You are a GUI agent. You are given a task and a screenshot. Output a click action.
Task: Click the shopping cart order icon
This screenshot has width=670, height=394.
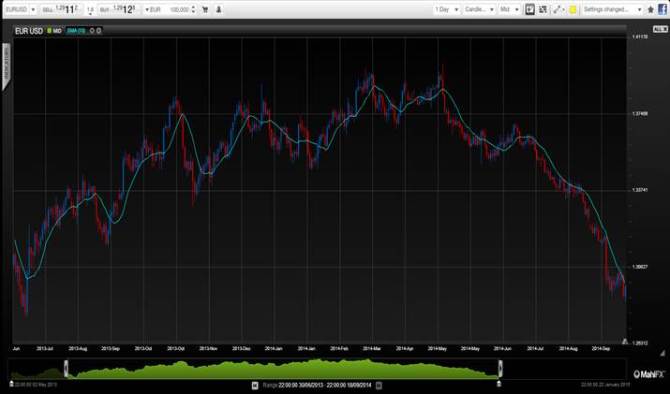(205, 9)
